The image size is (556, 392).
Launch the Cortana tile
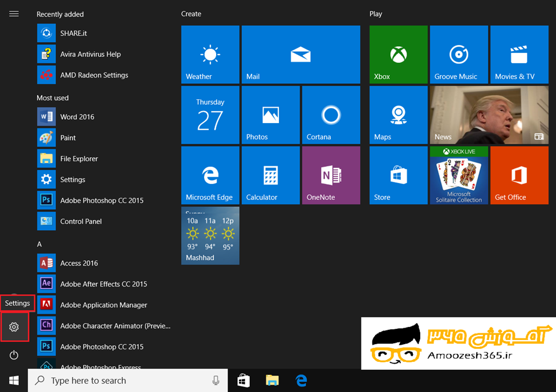coord(331,115)
